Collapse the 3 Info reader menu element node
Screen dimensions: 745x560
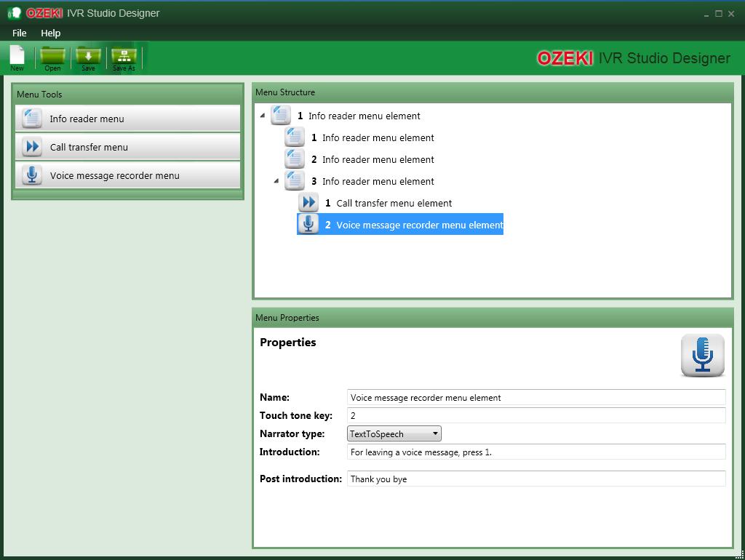click(276, 181)
